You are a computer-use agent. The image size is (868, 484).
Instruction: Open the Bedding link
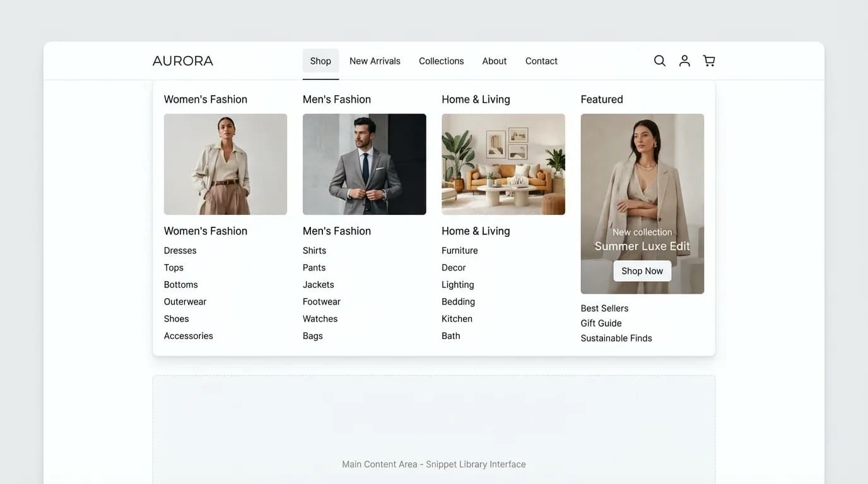pyautogui.click(x=459, y=302)
